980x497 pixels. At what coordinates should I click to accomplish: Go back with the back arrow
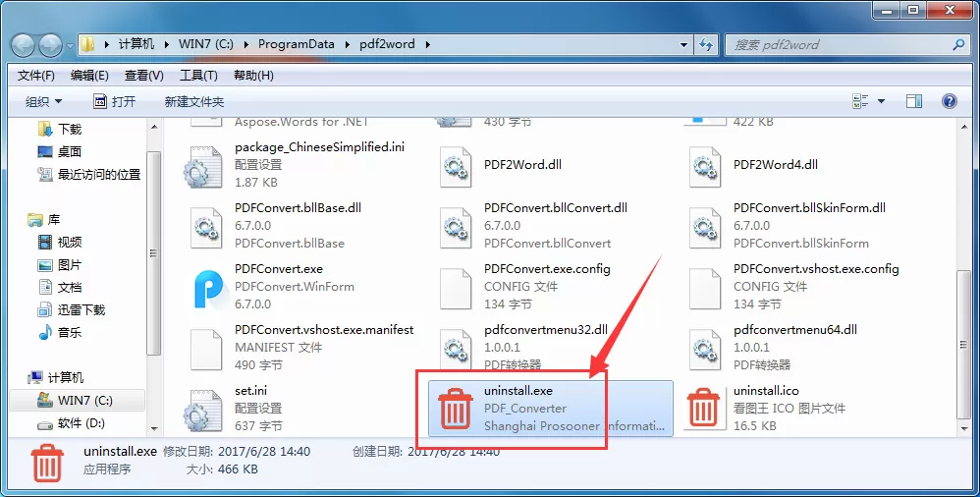(x=24, y=45)
